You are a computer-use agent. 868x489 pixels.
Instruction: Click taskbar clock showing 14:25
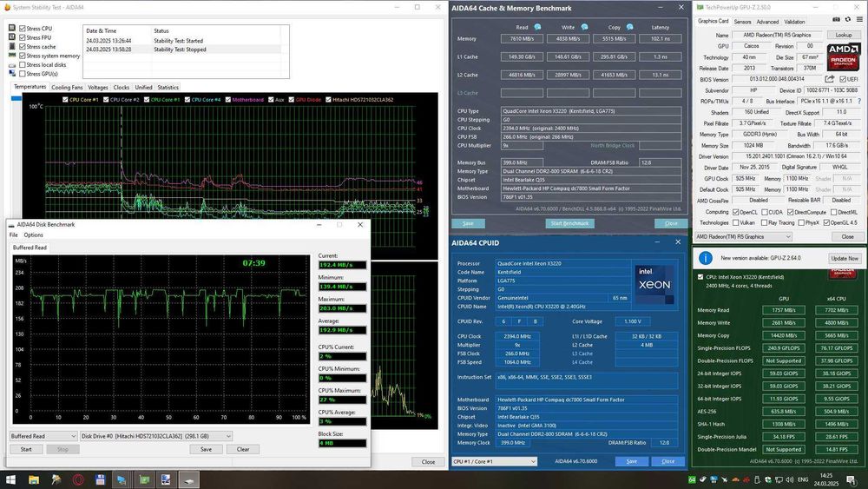click(826, 479)
